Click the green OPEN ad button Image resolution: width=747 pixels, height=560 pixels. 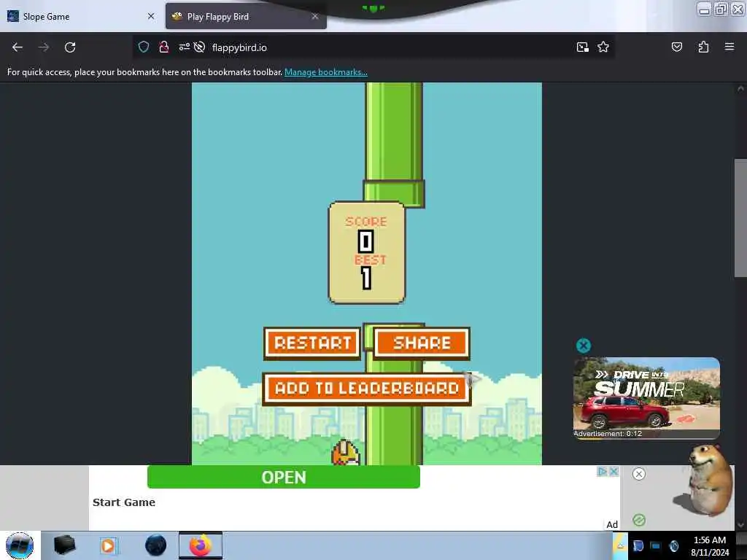coord(284,477)
